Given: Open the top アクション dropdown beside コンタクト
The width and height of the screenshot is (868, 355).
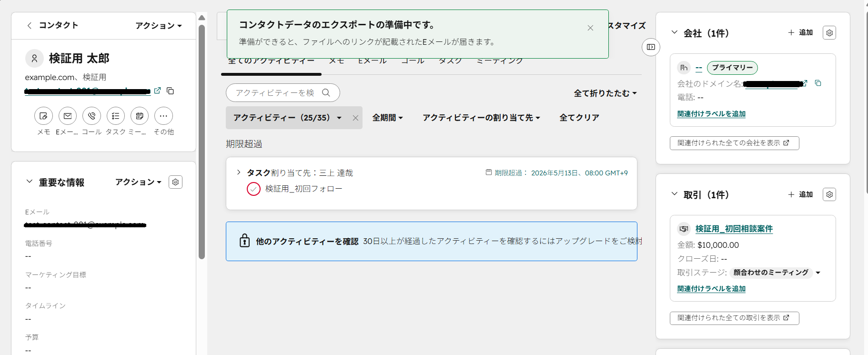Looking at the screenshot, I should 159,26.
